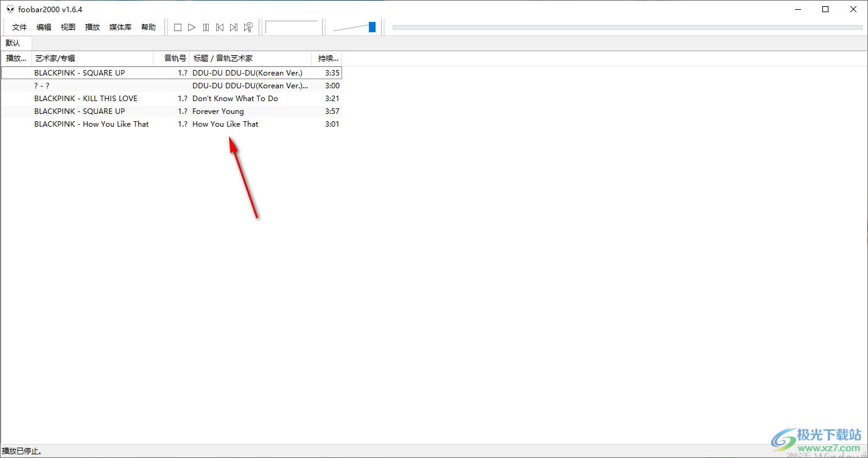Viewport: 868px width, 458px height.
Task: Select How You Like That title cell
Action: click(x=225, y=124)
